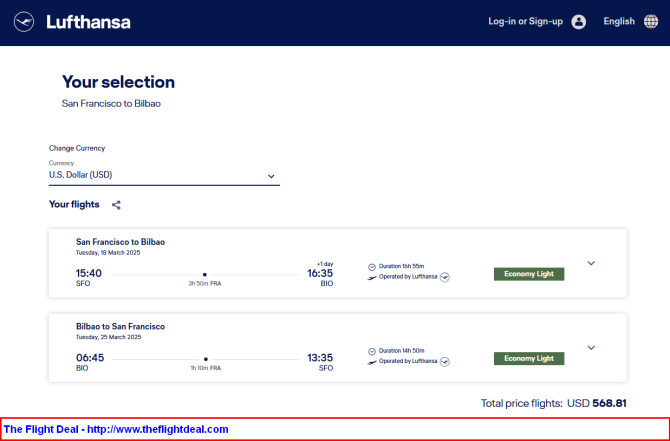Viewport: 670px width, 441px height.
Task: Click the 06:45 BIO departure time
Action: point(90,358)
